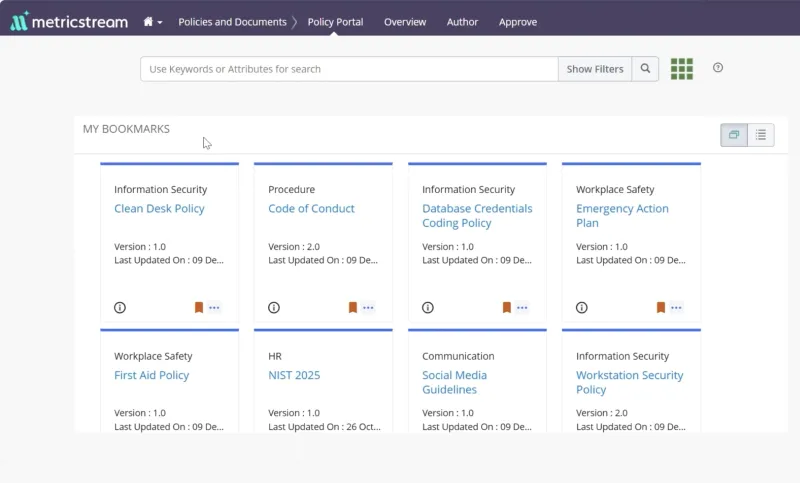The height and width of the screenshot is (483, 800).
Task: Open info icon on Clean Desk Policy card
Action: [120, 308]
